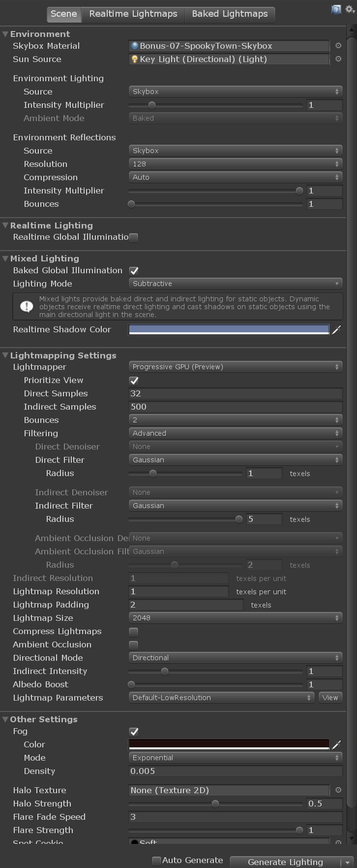The image size is (357, 868).
Task: Open object picker for Sun Source
Action: [338, 59]
